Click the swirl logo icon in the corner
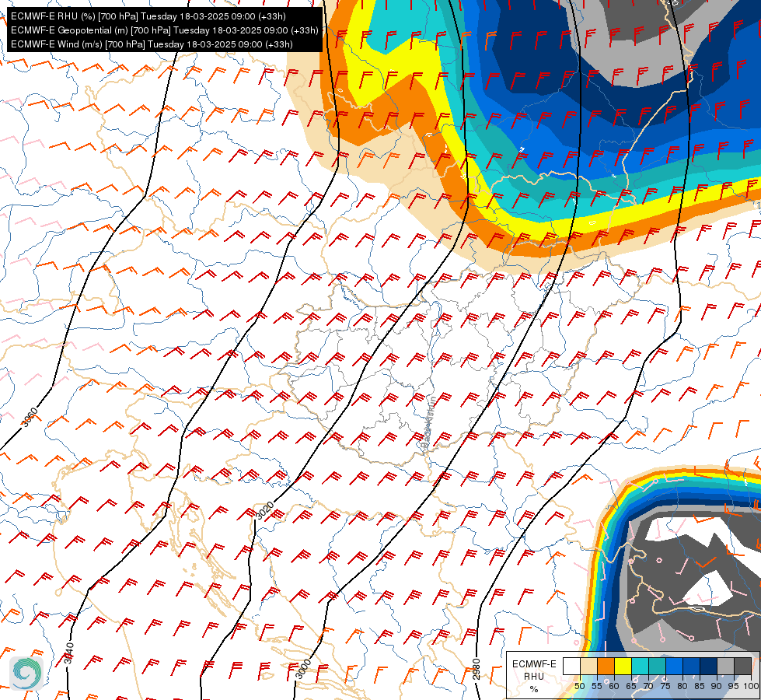This screenshot has width=761, height=700. tap(26, 674)
